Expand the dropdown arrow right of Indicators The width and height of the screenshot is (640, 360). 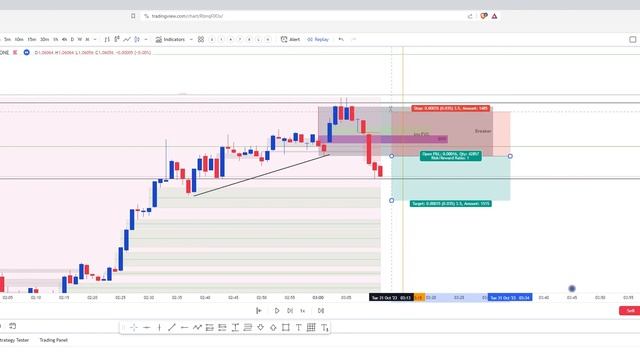pos(191,40)
